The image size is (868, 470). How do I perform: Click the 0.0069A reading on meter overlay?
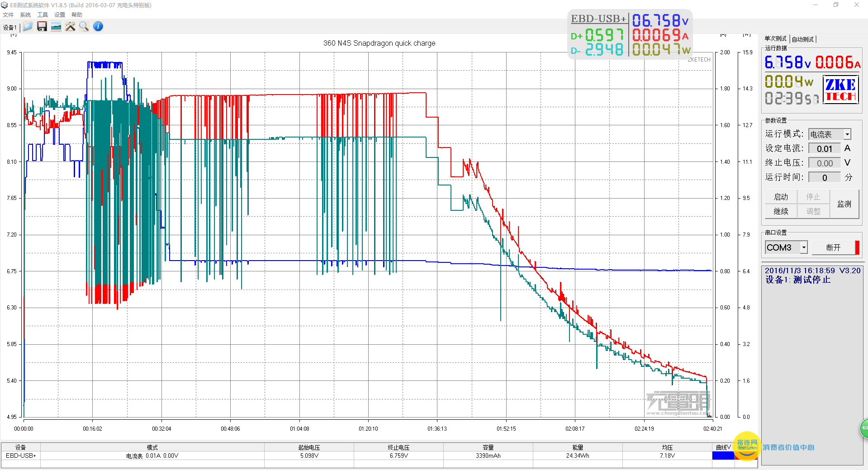[x=660, y=35]
